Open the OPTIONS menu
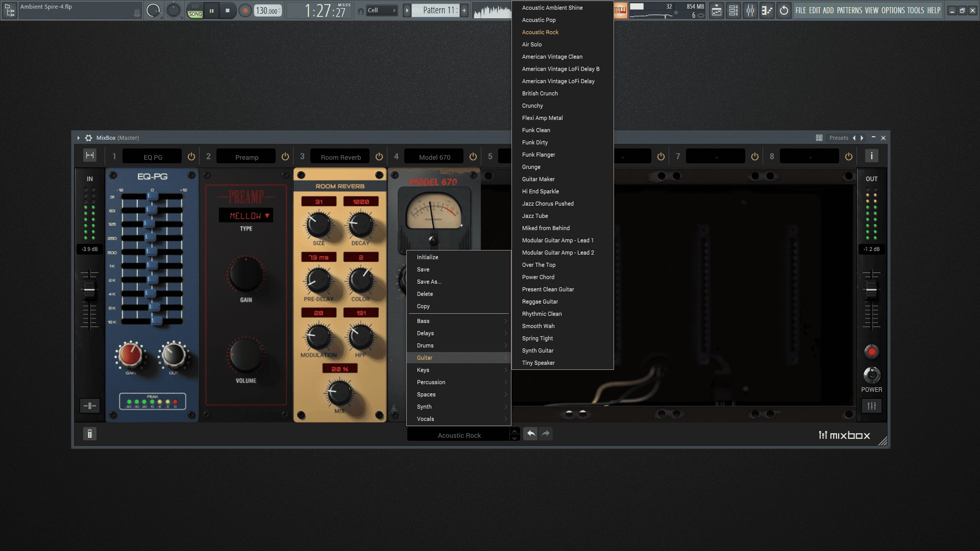 [893, 10]
